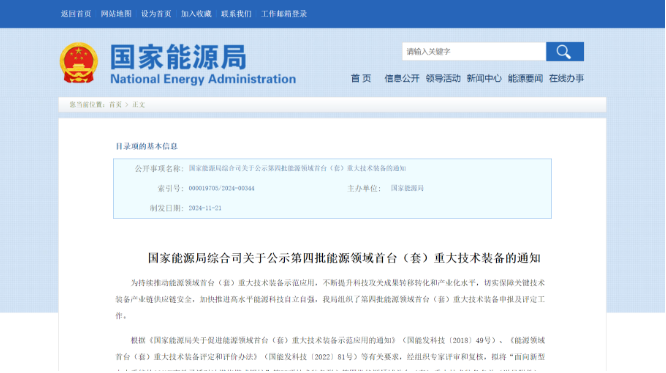The width and height of the screenshot is (666, 373).
Task: Open 领导活动 navigation item
Action: click(443, 78)
